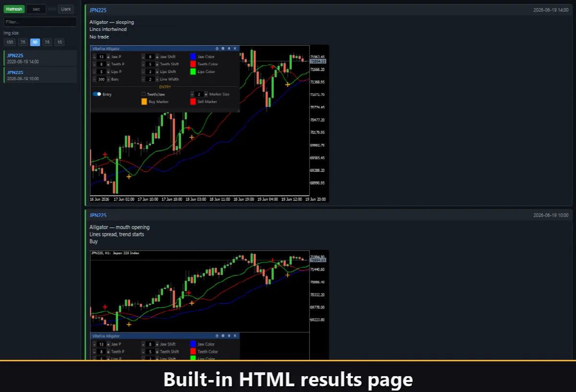Decrease the Marker Size value
The image size is (576, 392).
pos(192,95)
